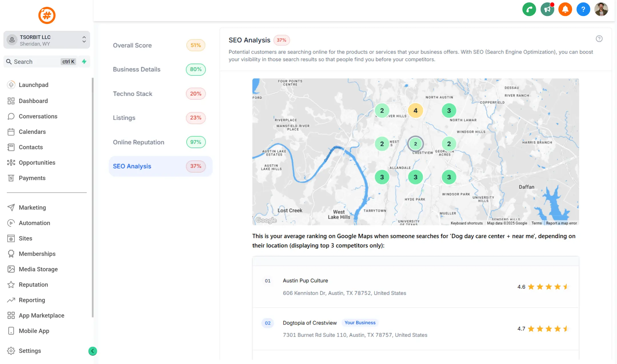Image resolution: width=617 pixels, height=364 pixels.
Task: Select the Business Details tab
Action: (160, 69)
